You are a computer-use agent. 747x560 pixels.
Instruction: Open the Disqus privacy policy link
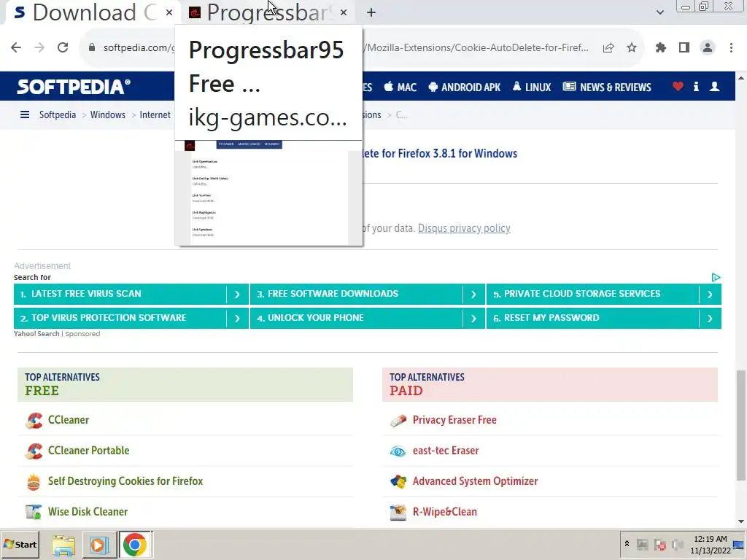[x=464, y=228]
